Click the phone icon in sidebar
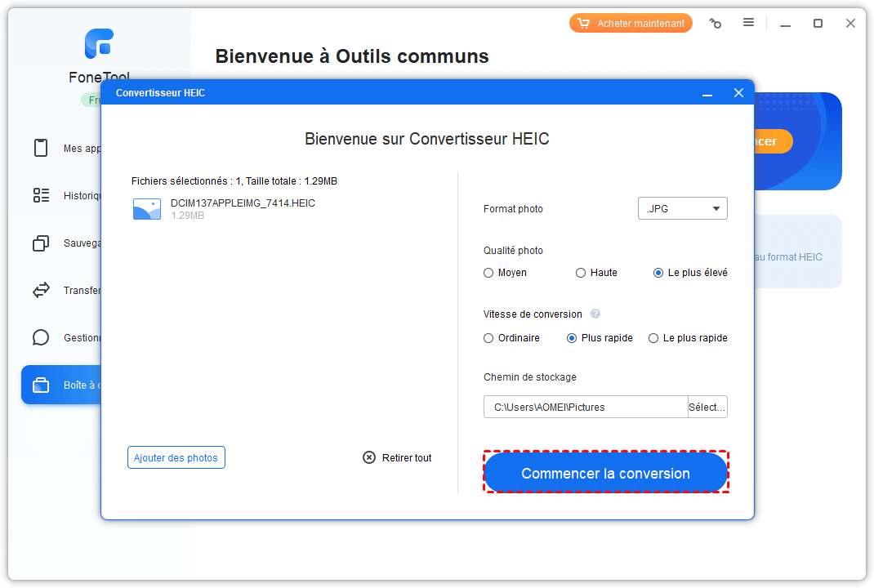The height and width of the screenshot is (588, 874). coord(41,148)
